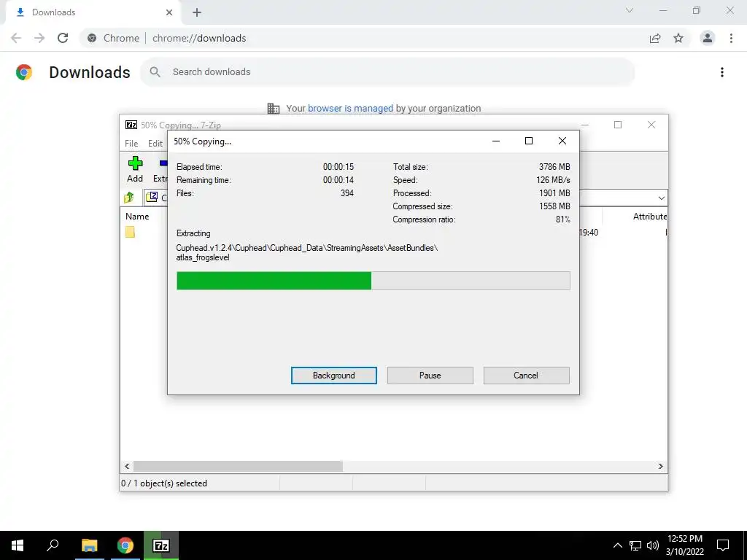
Task: Click the magnifier icon in Search downloads
Action: coord(155,72)
